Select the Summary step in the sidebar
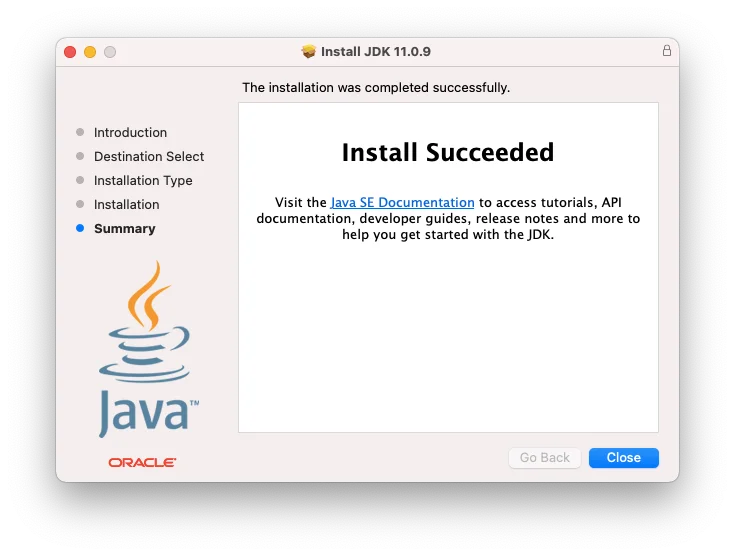 (x=124, y=229)
